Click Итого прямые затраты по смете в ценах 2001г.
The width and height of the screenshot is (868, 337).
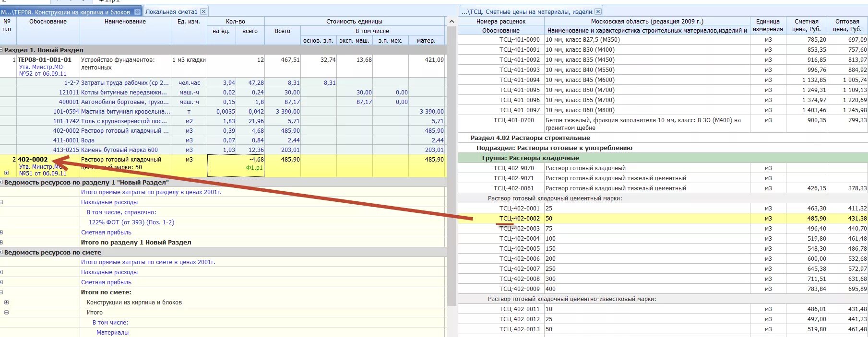[x=148, y=262]
